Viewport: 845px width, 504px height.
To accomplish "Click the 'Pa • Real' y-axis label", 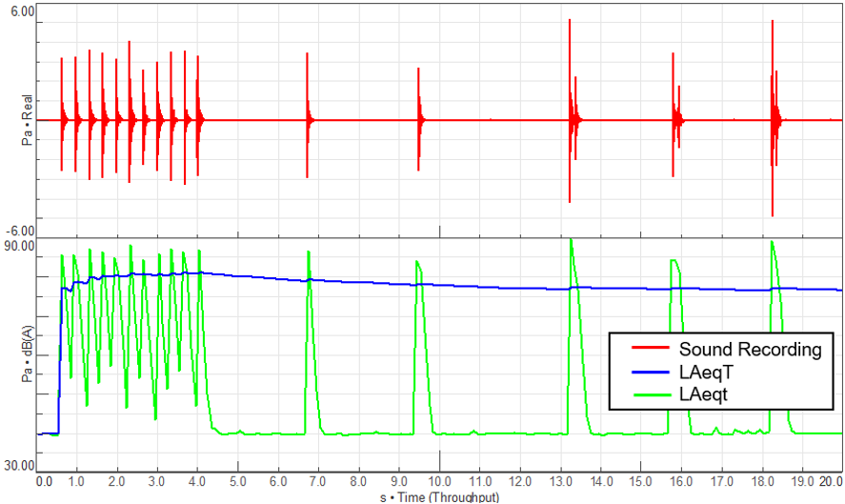I will coord(27,120).
